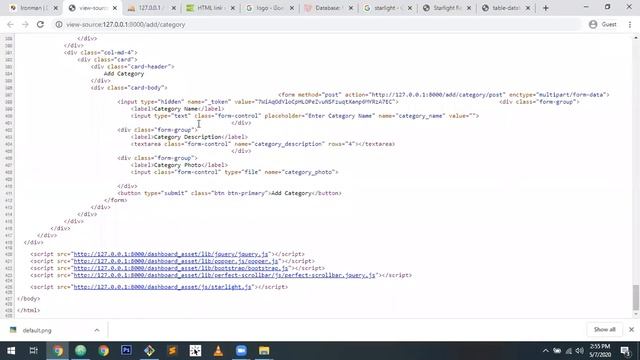Click the vertical scrollbar thumb
640x360 pixels.
[636, 298]
